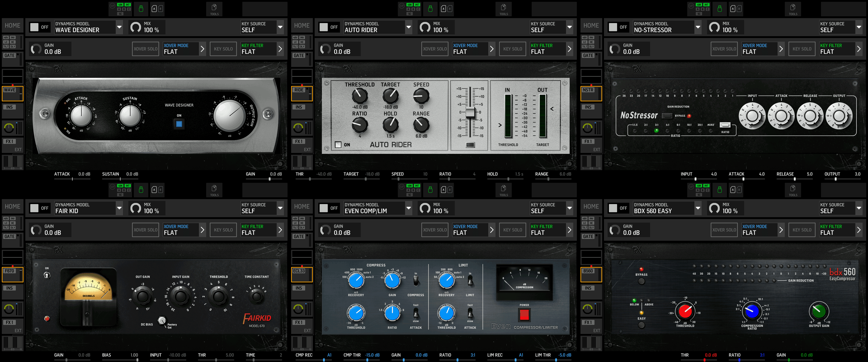Click green USB icon above Auto Rider panel
Viewport: 868px width, 362px height.
click(x=430, y=9)
